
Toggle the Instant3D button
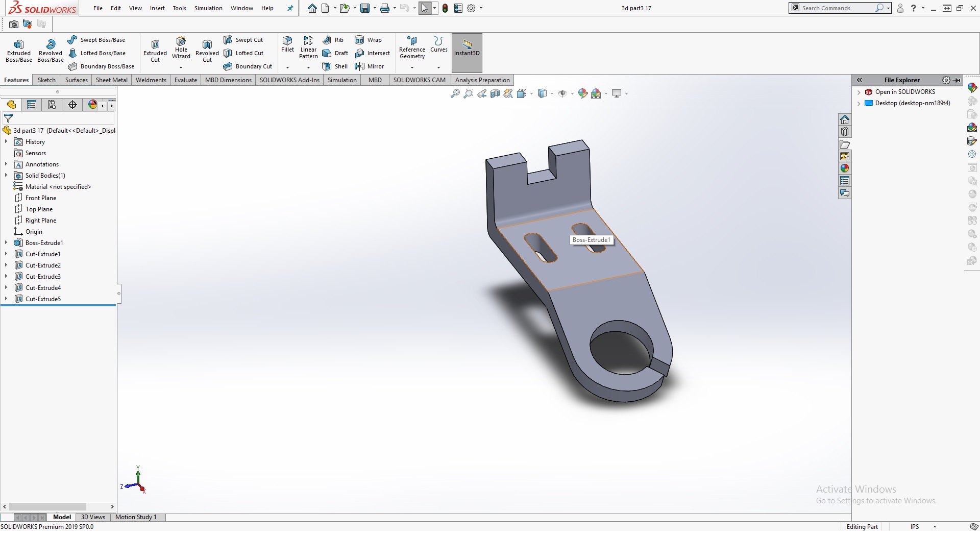[467, 48]
